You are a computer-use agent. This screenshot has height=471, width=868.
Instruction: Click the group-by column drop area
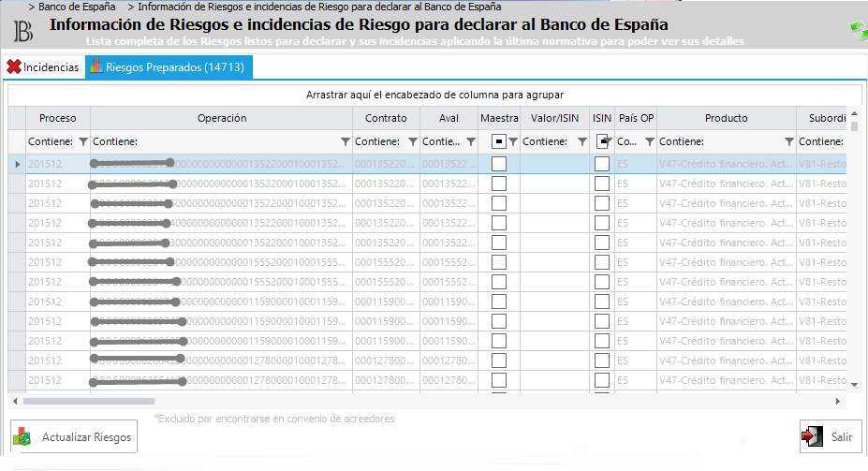[434, 95]
